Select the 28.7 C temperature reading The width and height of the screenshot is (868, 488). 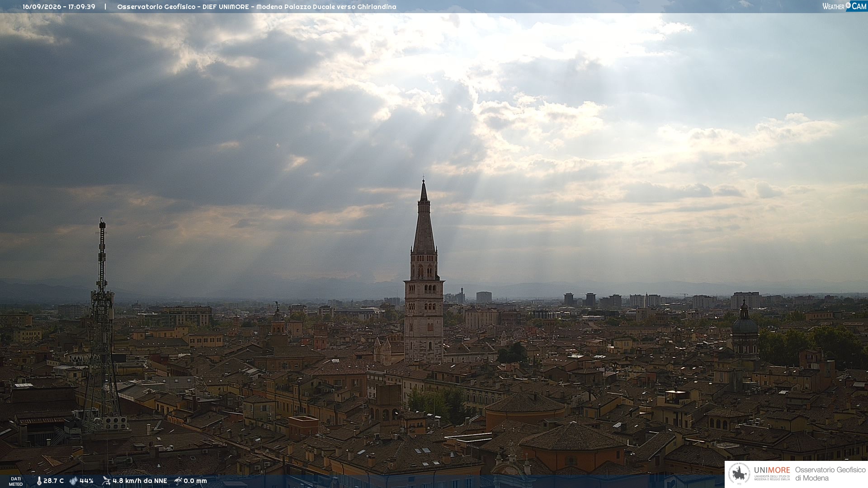(53, 481)
